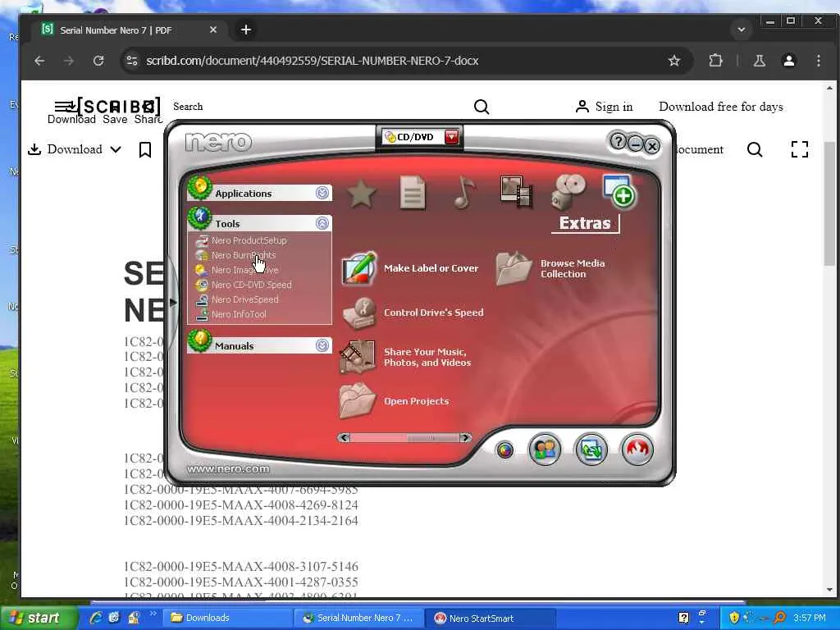Select the Audio music note category
The height and width of the screenshot is (630, 840).
click(x=464, y=192)
